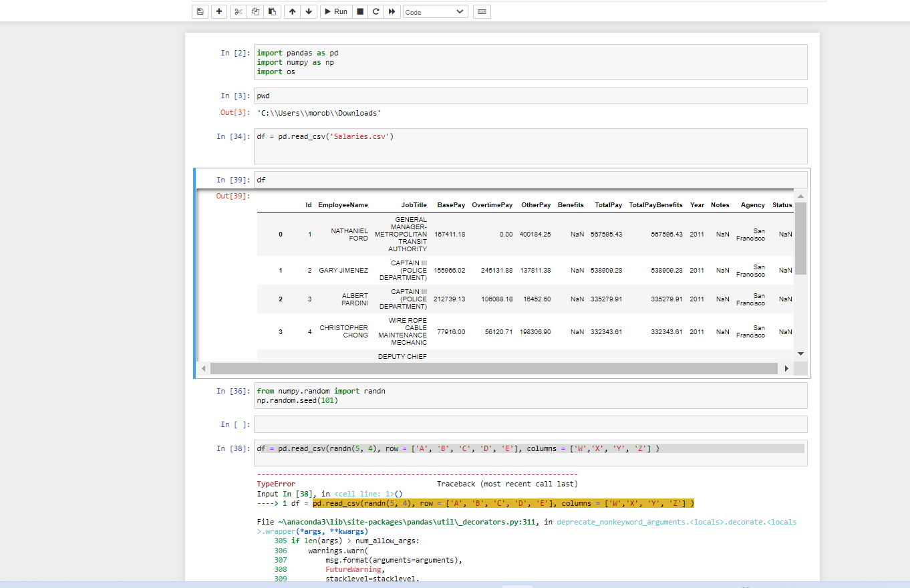The width and height of the screenshot is (910, 588).
Task: Move the selected cell down
Action: [308, 11]
